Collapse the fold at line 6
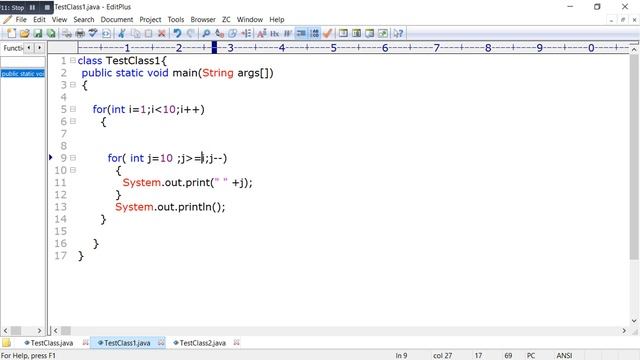640x360 pixels. [73, 121]
